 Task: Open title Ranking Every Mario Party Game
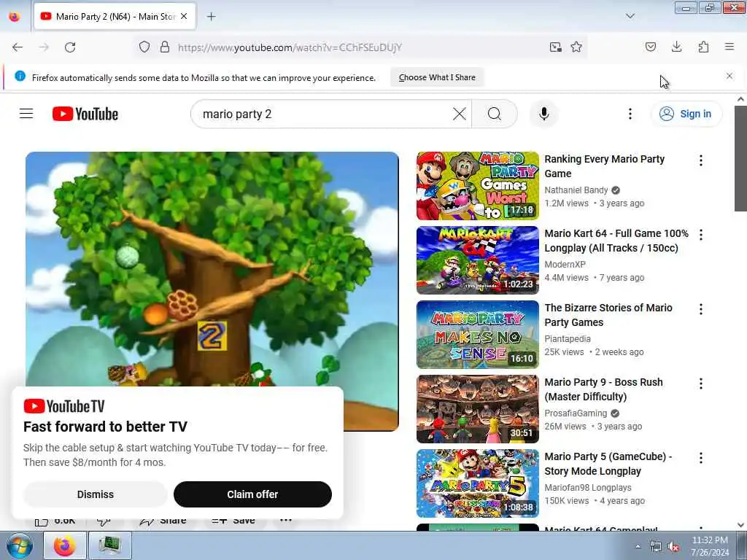604,166
